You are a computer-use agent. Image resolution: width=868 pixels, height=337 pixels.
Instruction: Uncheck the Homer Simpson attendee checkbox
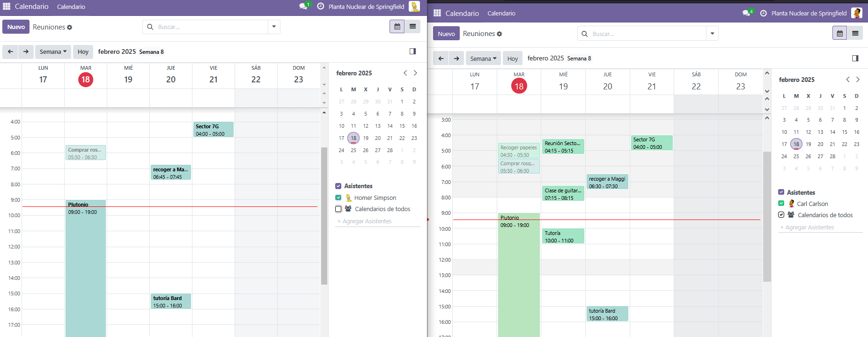click(338, 198)
